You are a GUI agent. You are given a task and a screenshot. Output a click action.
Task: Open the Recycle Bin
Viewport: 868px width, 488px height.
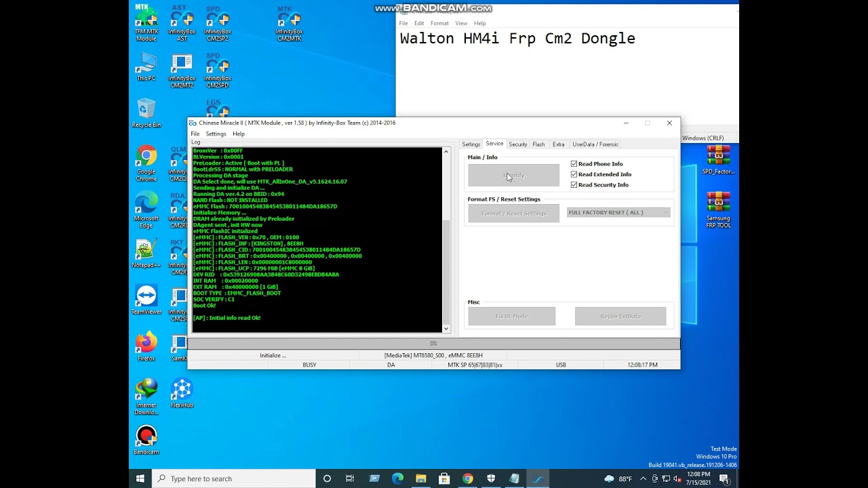click(x=146, y=113)
